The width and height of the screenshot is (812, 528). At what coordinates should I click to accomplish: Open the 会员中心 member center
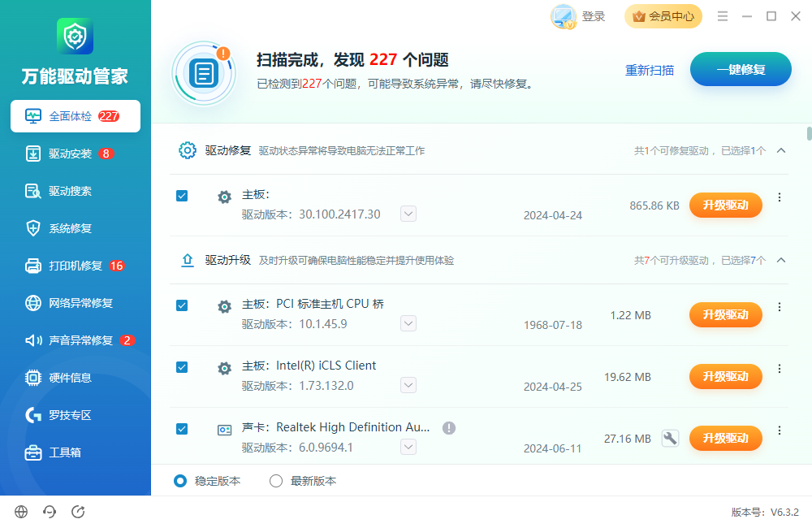tap(663, 16)
